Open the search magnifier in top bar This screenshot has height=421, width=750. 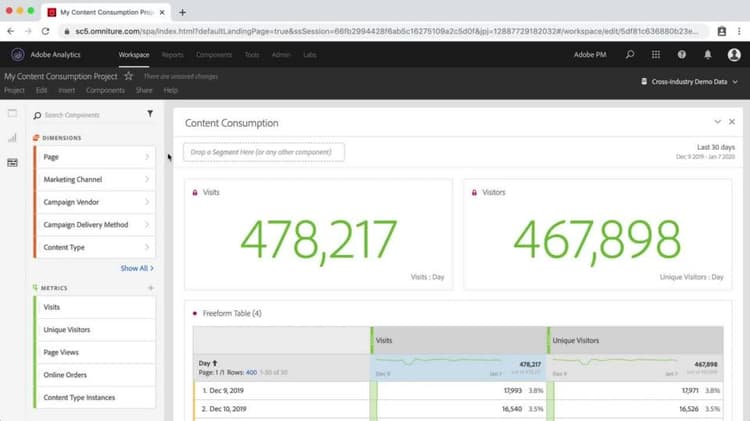[630, 55]
